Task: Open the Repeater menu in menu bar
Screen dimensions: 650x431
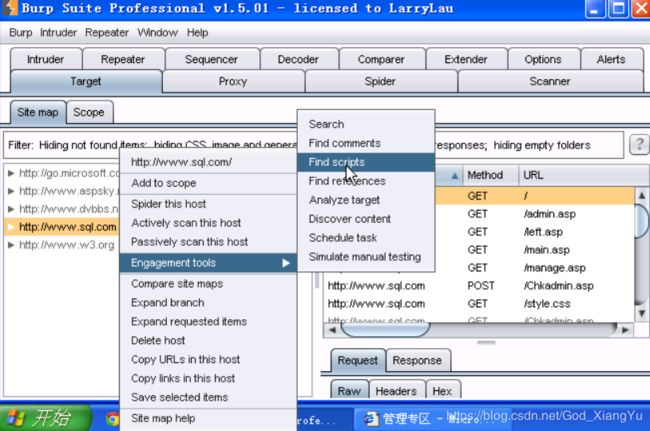Action: coord(107,32)
